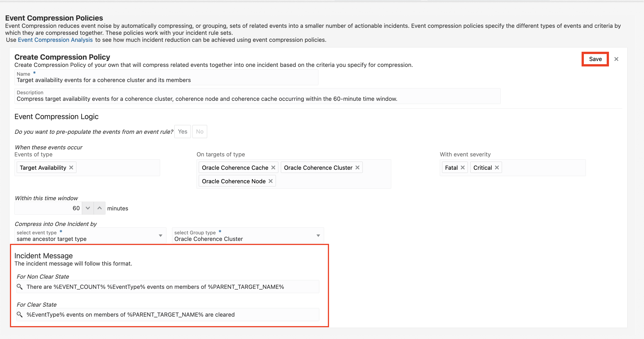Remove the Target Availability event type tag
The image size is (644, 339).
pos(71,167)
